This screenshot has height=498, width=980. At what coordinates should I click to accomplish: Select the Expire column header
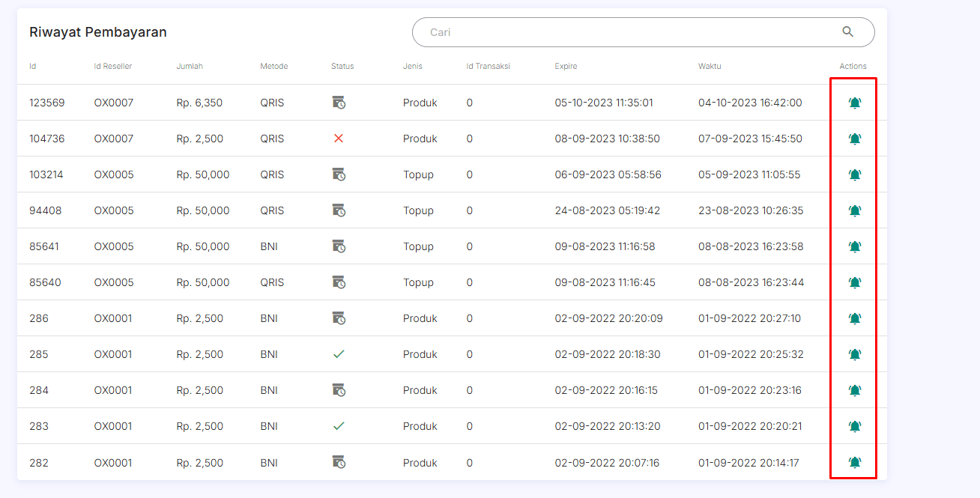(566, 66)
